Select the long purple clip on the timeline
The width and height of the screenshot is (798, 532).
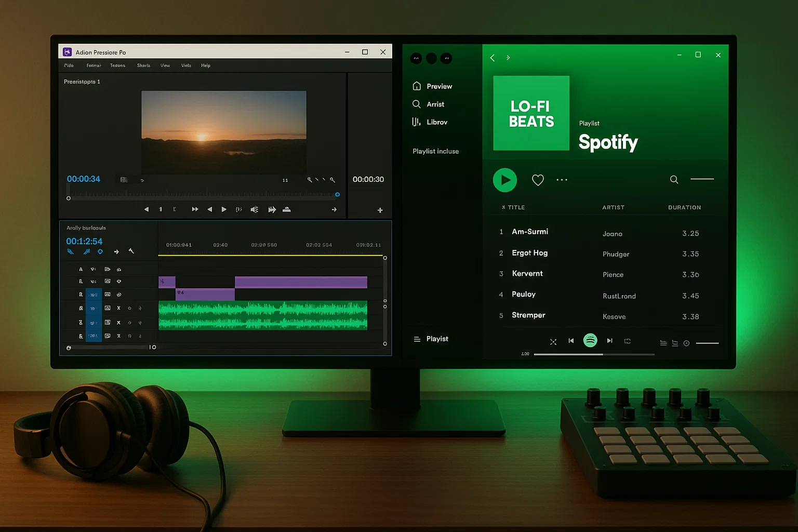(x=301, y=282)
